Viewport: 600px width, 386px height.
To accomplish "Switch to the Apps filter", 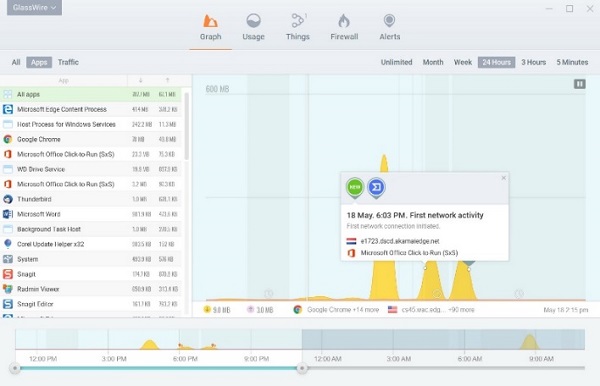I will (39, 62).
